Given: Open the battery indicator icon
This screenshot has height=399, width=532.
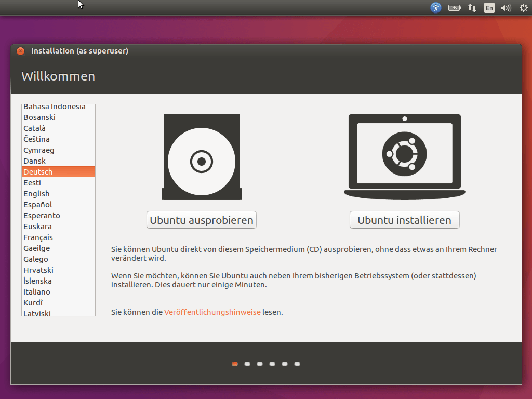Looking at the screenshot, I should pyautogui.click(x=454, y=7).
